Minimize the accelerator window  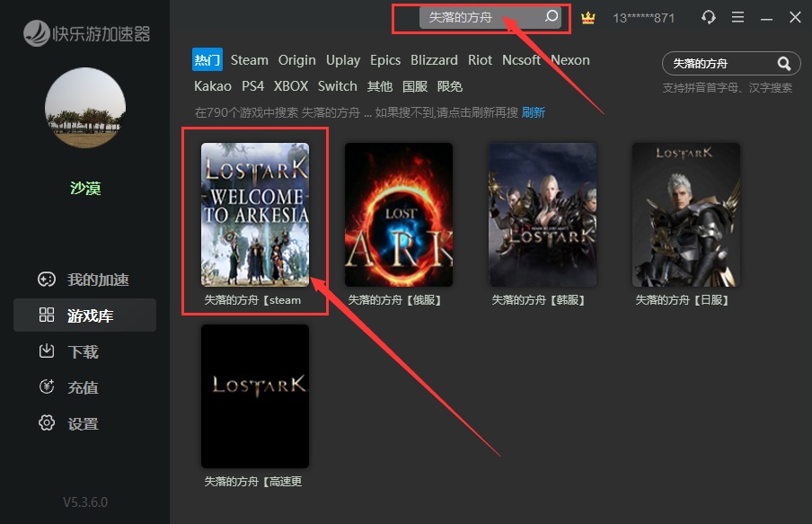[766, 18]
